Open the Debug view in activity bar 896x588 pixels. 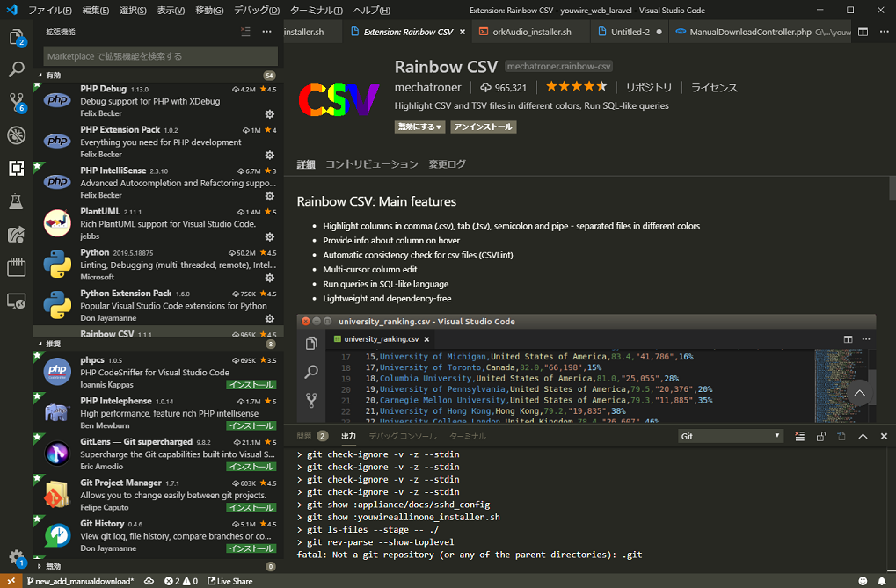(x=17, y=135)
